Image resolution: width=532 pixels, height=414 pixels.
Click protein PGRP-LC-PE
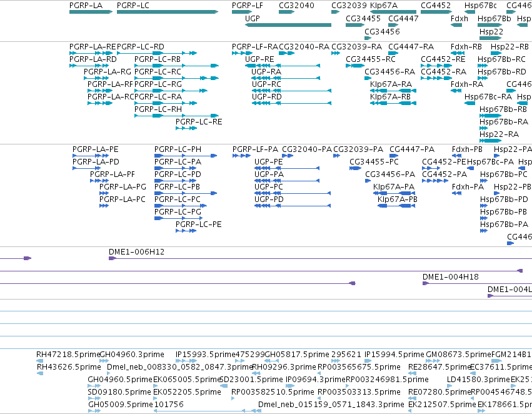tap(198, 225)
